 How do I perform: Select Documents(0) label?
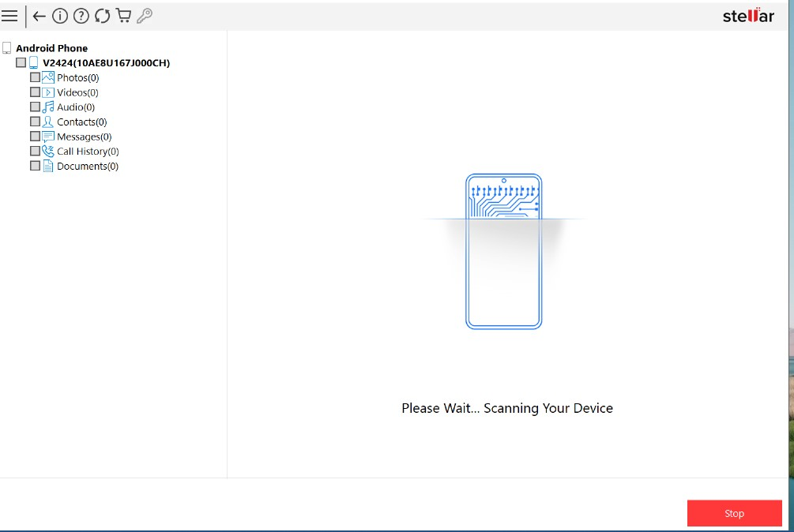click(x=88, y=167)
